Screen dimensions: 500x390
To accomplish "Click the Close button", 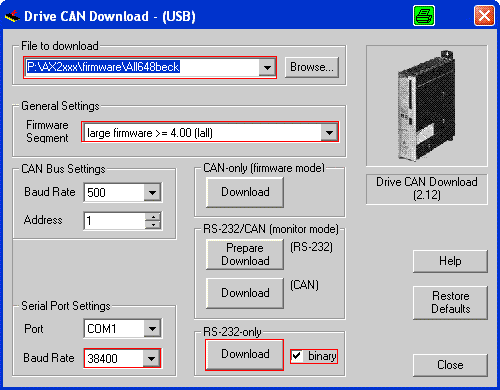I will click(x=450, y=365).
